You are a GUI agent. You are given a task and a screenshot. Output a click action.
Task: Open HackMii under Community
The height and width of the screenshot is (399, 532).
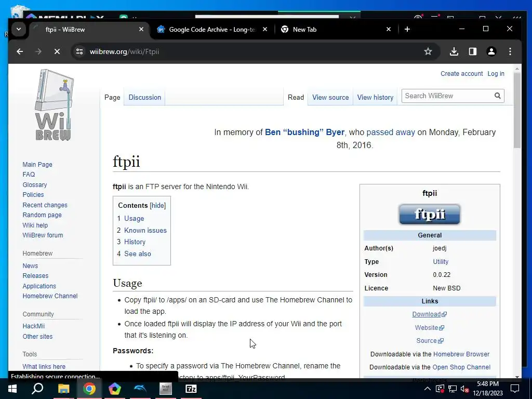tap(34, 326)
